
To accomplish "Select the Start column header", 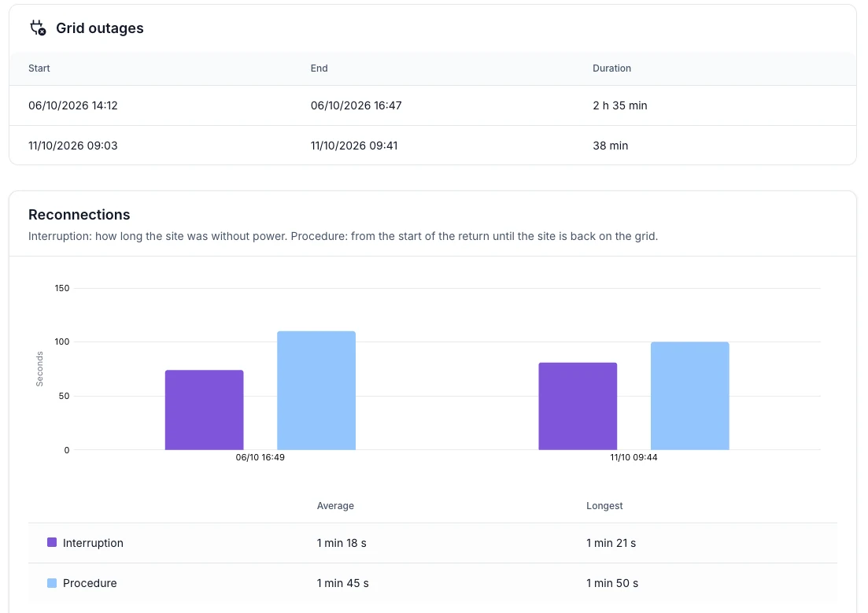I will click(x=39, y=68).
